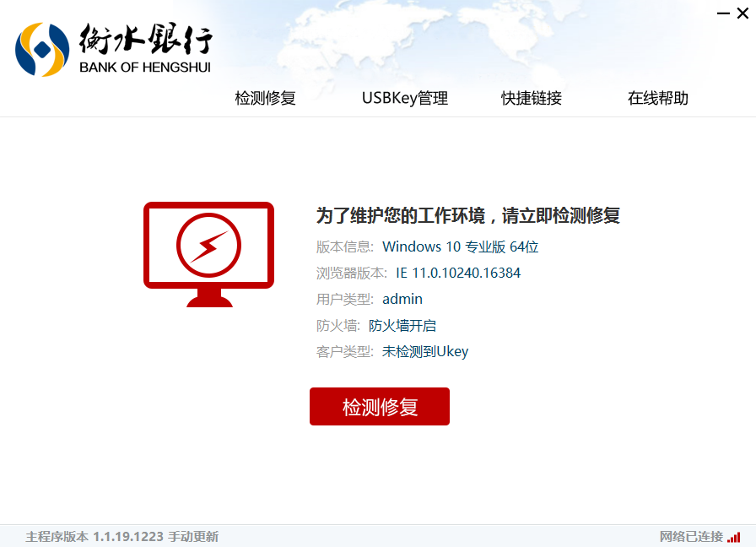Image resolution: width=756 pixels, height=547 pixels.
Task: Click the admin user type text
Action: (x=402, y=299)
